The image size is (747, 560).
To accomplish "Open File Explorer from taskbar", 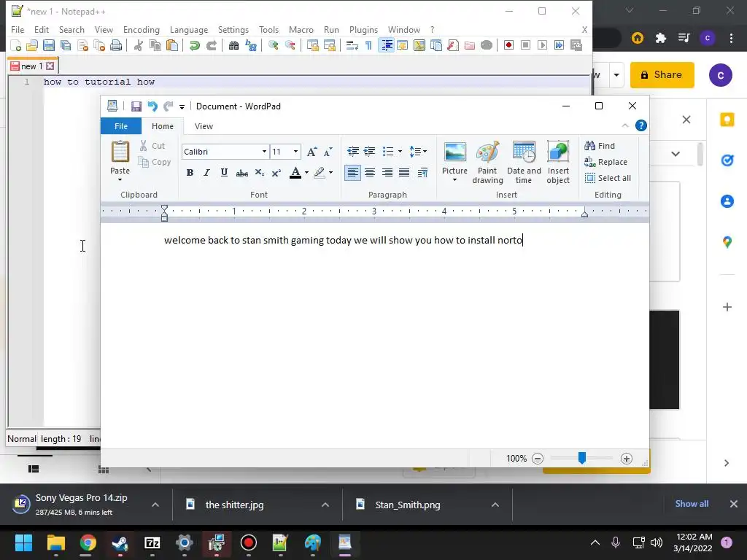I will pos(55,542).
